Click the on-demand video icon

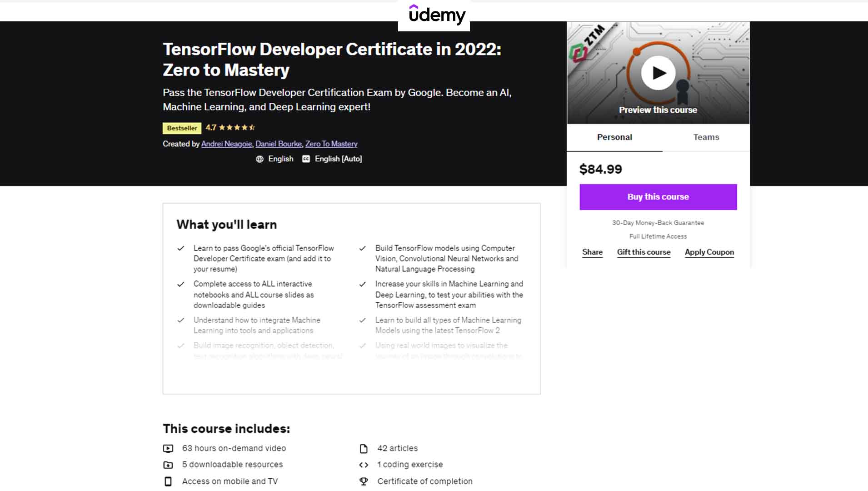[x=168, y=449]
